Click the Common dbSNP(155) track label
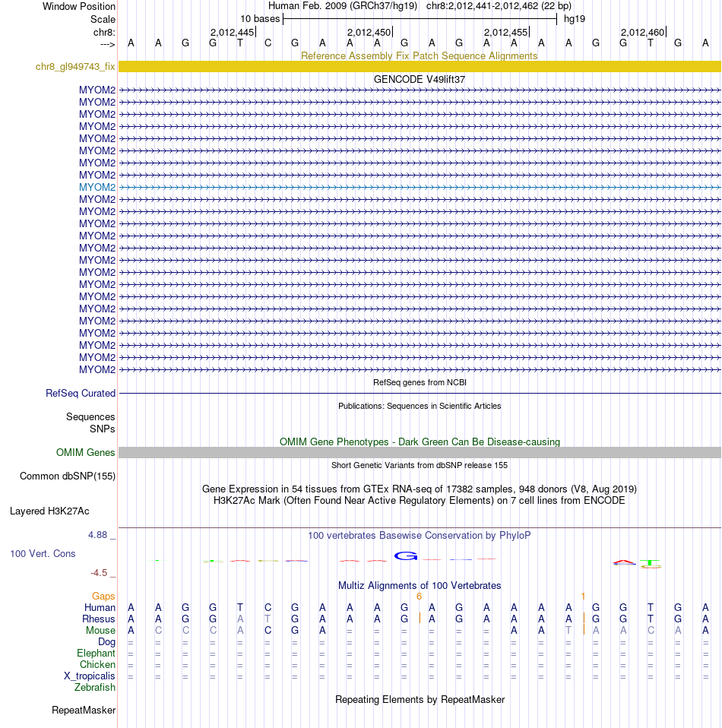Viewport: 722px width, 728px height. [x=68, y=476]
